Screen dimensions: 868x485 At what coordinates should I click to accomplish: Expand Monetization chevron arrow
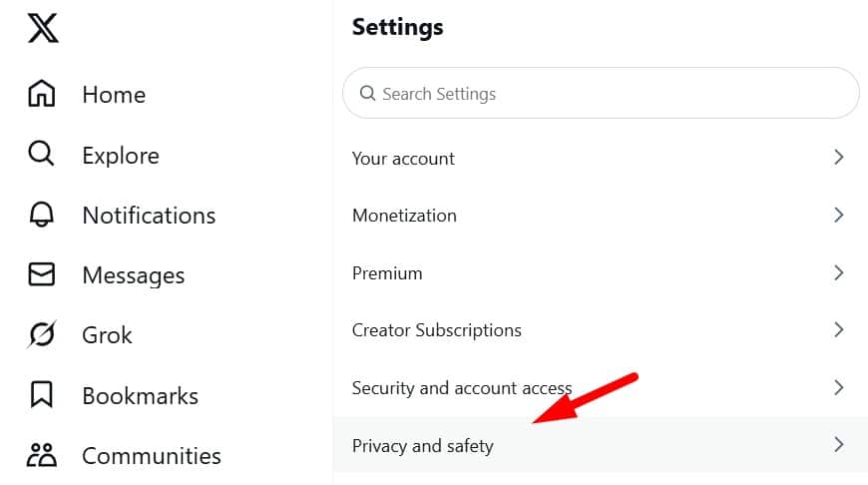tap(839, 215)
